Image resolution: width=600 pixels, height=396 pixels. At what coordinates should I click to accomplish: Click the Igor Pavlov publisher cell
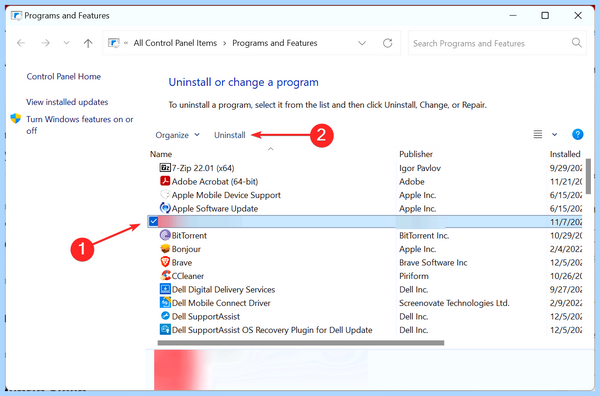pyautogui.click(x=420, y=168)
